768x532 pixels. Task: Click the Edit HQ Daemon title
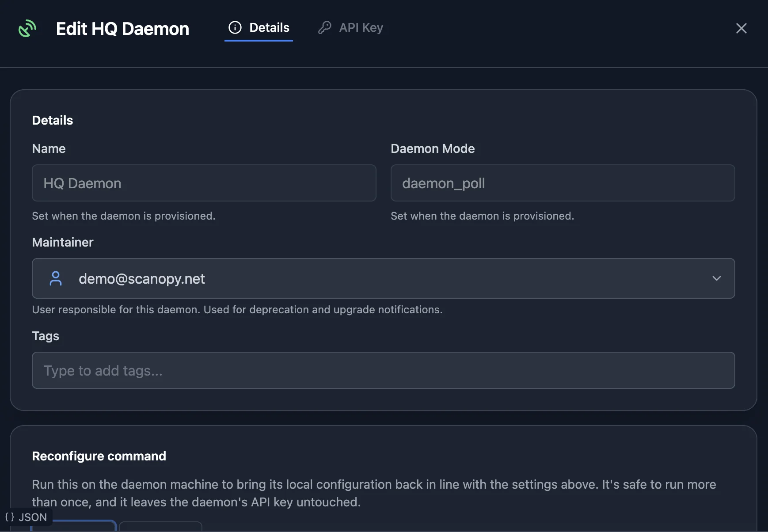pyautogui.click(x=122, y=29)
